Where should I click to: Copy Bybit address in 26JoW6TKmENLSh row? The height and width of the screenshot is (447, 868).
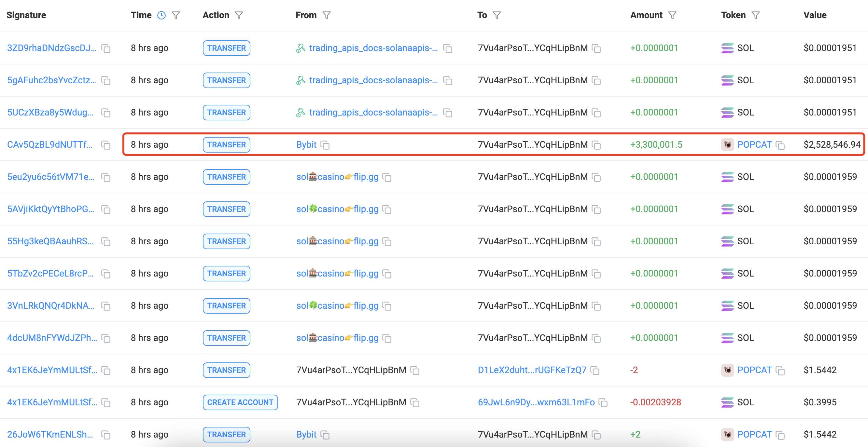[x=325, y=435]
